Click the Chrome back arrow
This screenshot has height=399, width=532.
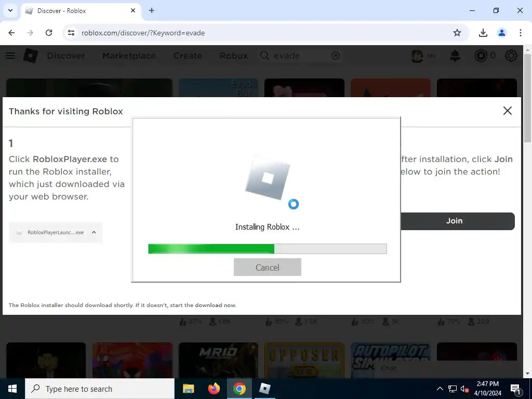11,33
